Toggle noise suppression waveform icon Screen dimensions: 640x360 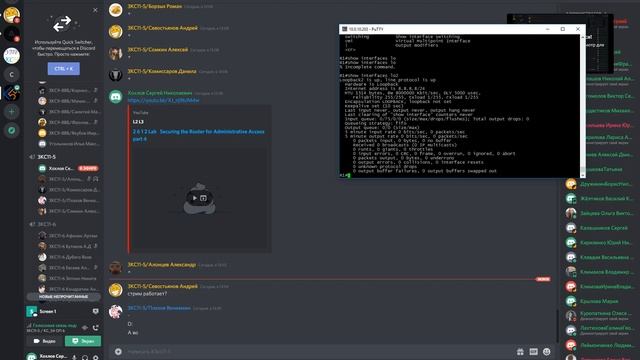click(84, 327)
